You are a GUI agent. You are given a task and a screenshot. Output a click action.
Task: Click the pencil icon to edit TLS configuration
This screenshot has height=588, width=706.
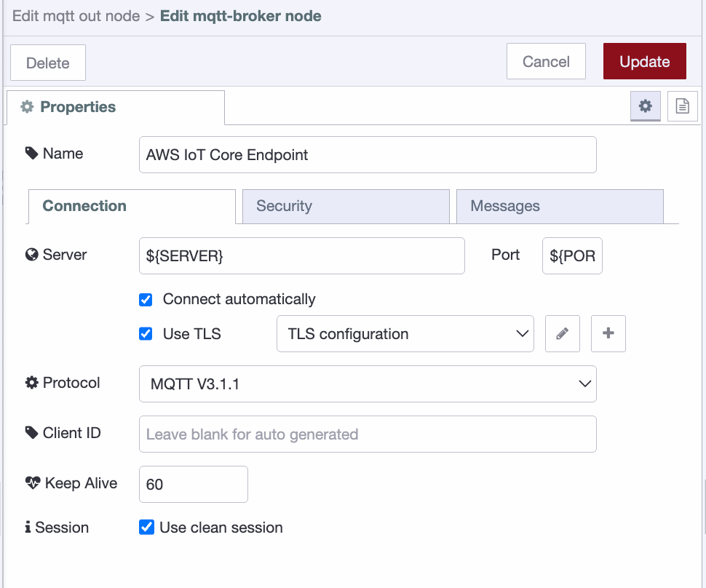point(562,333)
